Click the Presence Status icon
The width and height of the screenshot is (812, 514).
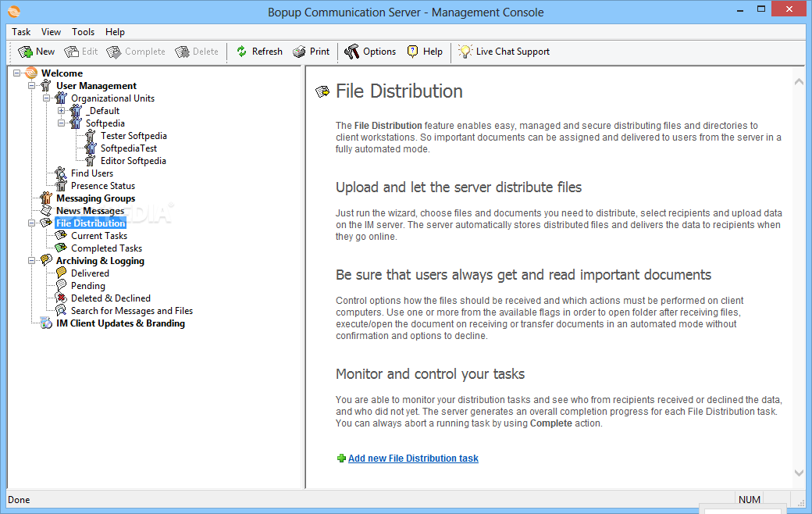tap(61, 185)
